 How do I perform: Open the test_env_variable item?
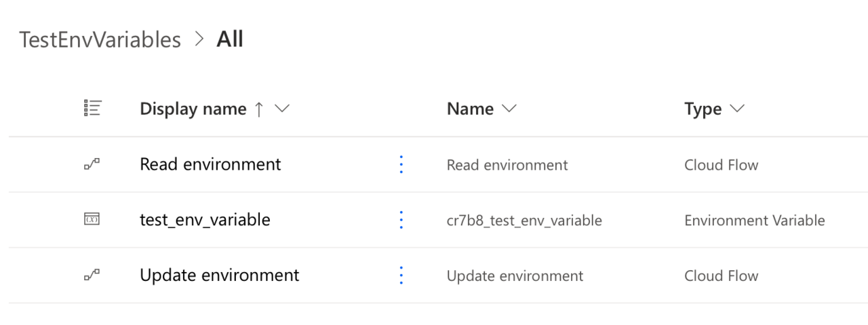coord(205,220)
